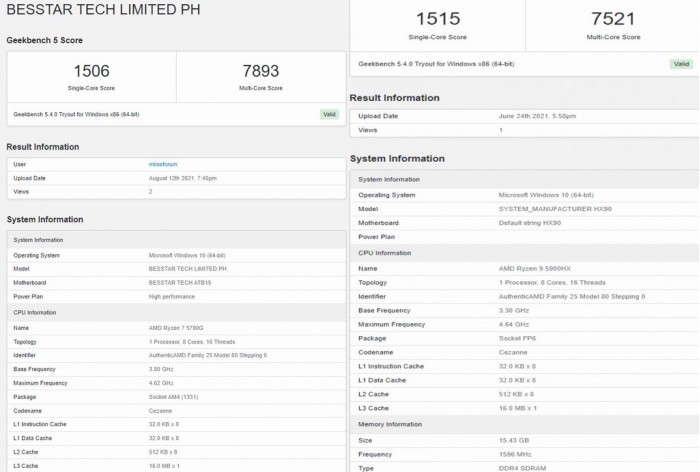This screenshot has width=700, height=472.
Task: Click the Valid badge under score 1506
Action: point(329,114)
